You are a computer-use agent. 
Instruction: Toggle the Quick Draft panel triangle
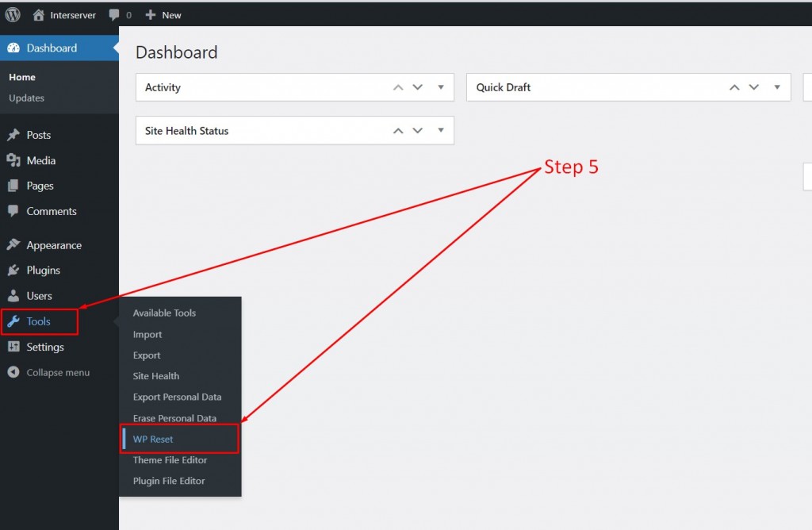point(777,87)
